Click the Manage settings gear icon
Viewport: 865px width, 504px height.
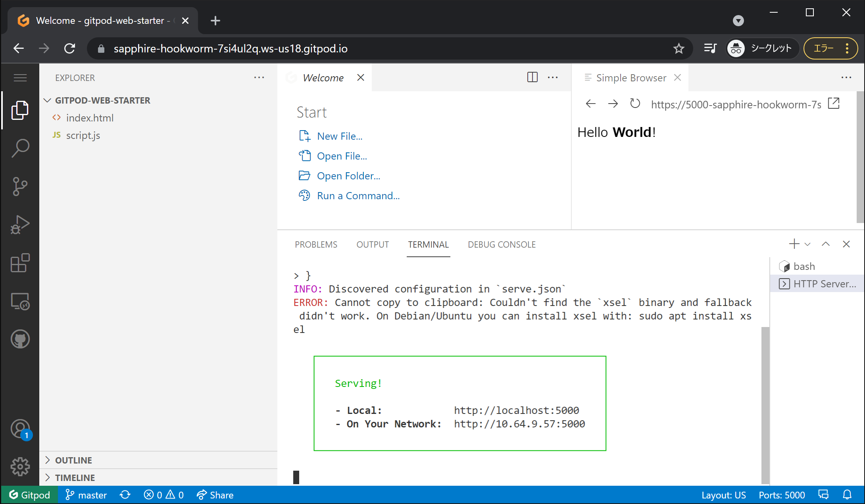(20, 467)
